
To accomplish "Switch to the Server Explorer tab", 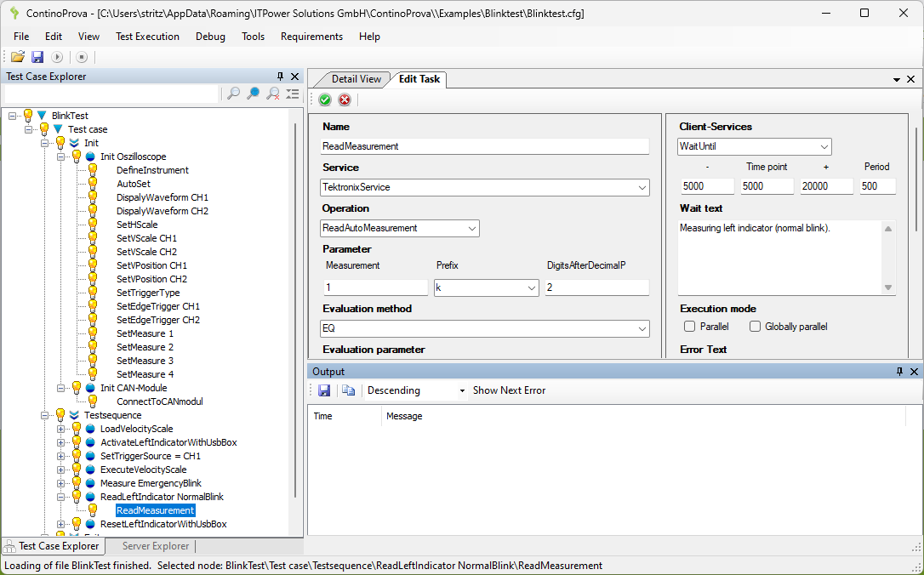I will tap(155, 546).
